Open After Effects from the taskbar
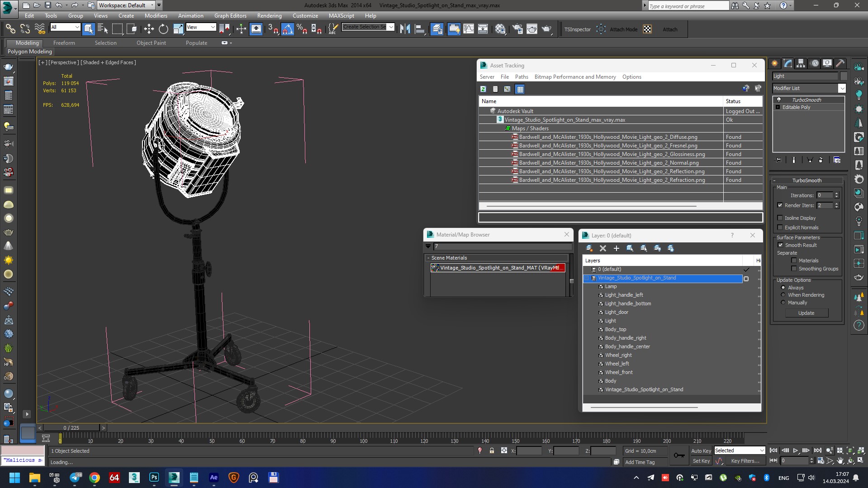The height and width of the screenshot is (488, 868). click(x=214, y=478)
